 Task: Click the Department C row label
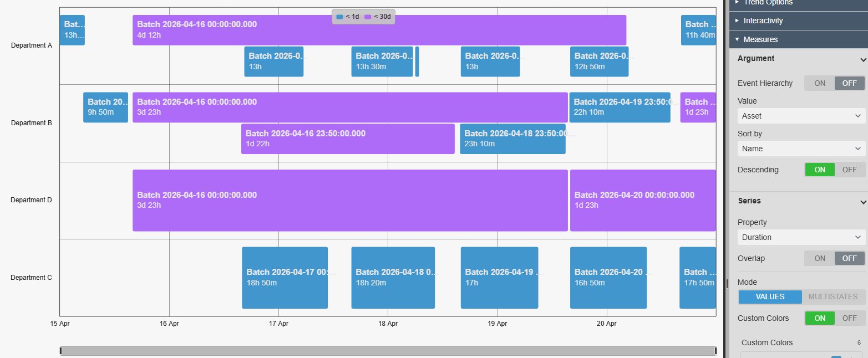32,278
